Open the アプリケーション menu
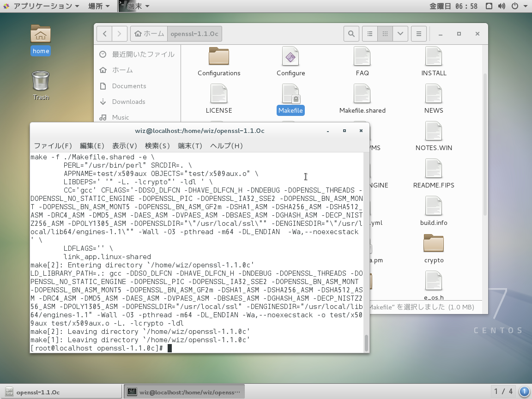This screenshot has width=532, height=399. coord(42,6)
